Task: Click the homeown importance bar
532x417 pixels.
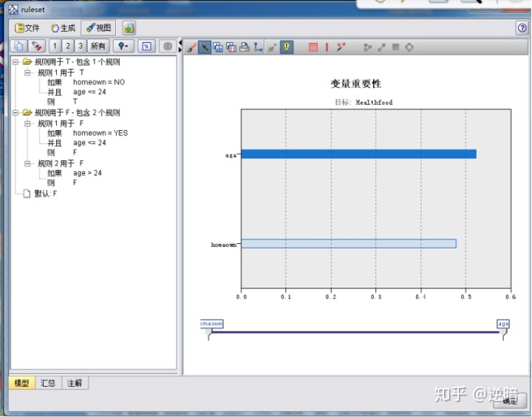Action: tap(349, 243)
